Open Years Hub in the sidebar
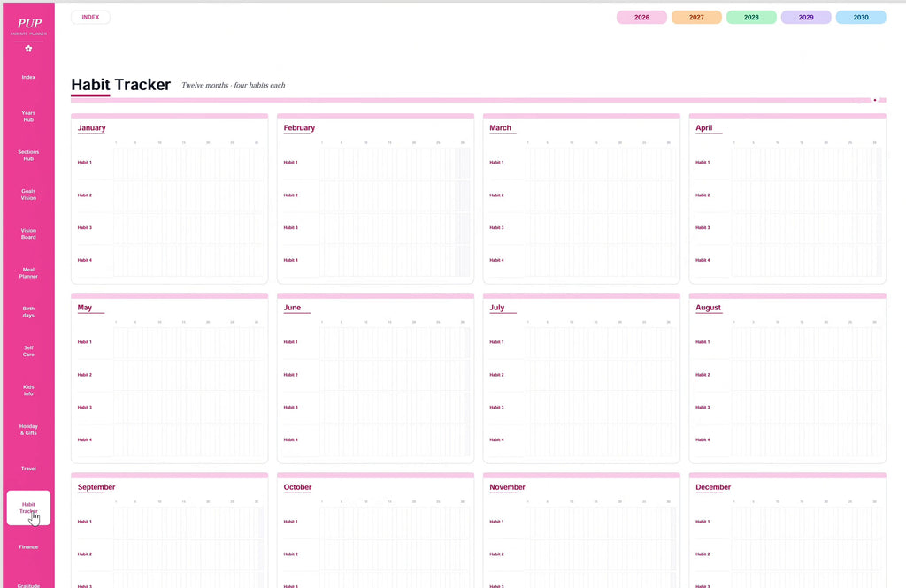This screenshot has width=906, height=588. click(x=28, y=116)
